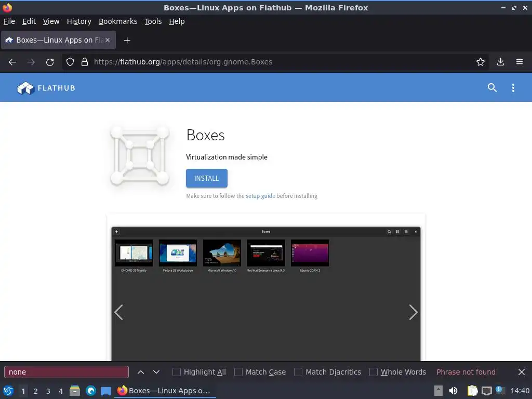Close the find bar
This screenshot has width=532, height=399.
coord(522,372)
